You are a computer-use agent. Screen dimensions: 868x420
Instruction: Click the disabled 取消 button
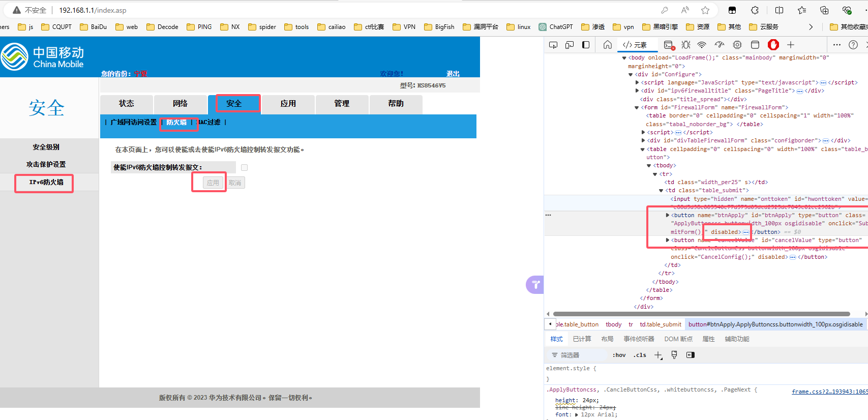click(235, 183)
